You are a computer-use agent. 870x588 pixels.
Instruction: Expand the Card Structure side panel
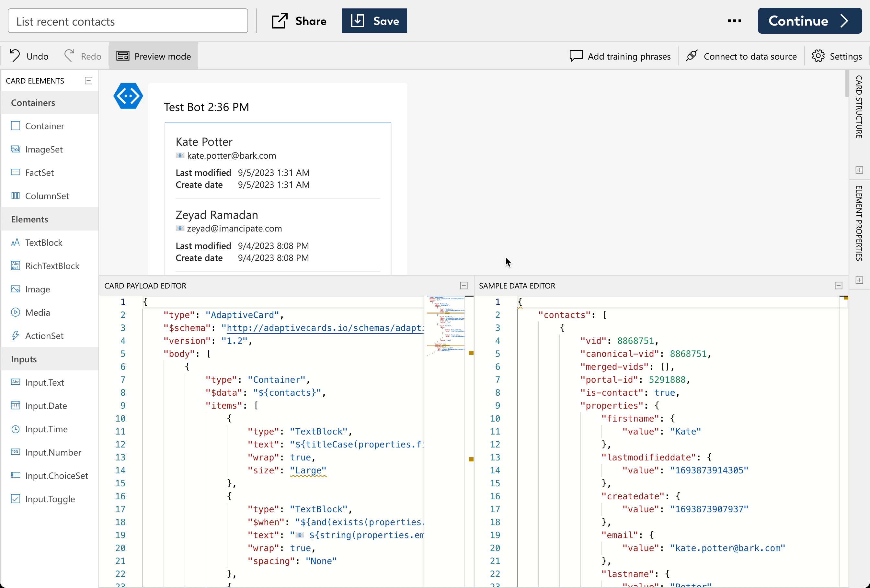click(x=859, y=170)
